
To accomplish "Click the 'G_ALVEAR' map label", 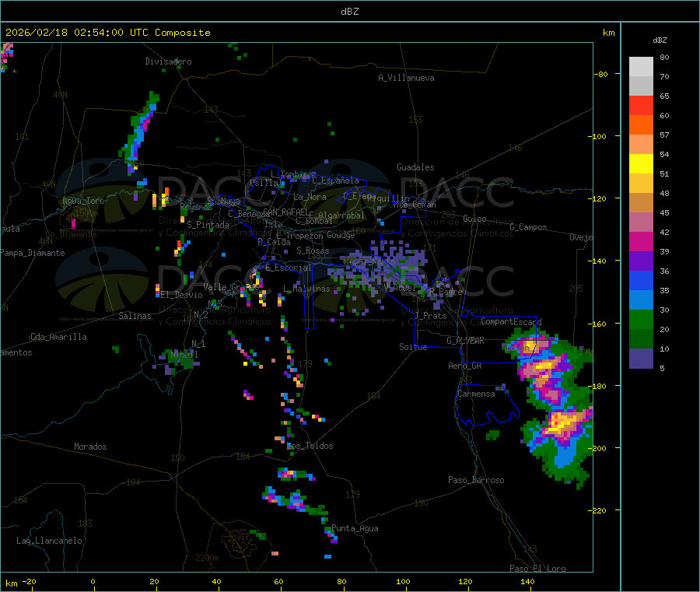I will tap(465, 341).
